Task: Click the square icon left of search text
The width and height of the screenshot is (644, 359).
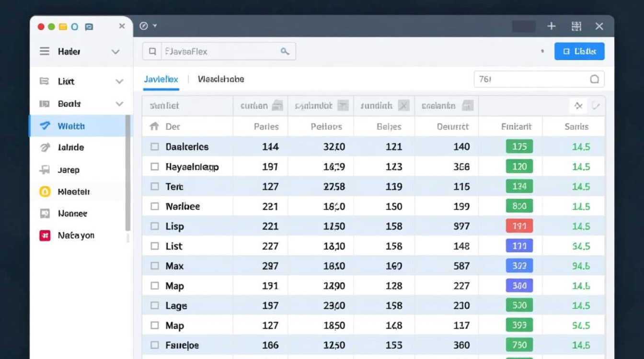Action: (152, 51)
